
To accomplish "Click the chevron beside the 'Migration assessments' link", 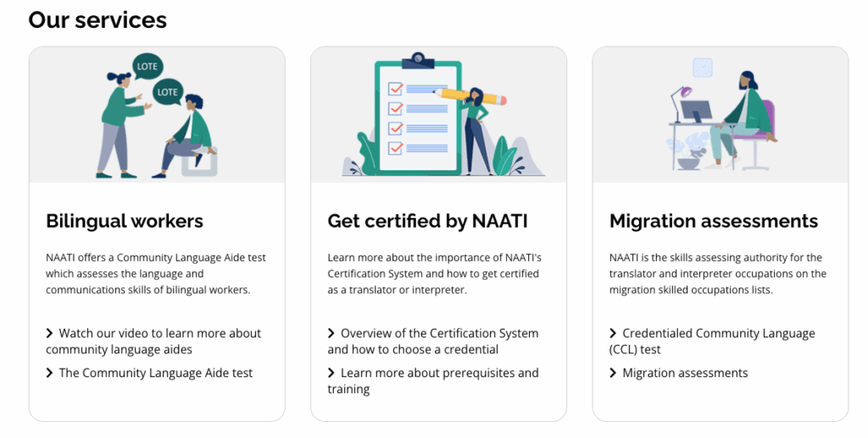I will point(613,373).
